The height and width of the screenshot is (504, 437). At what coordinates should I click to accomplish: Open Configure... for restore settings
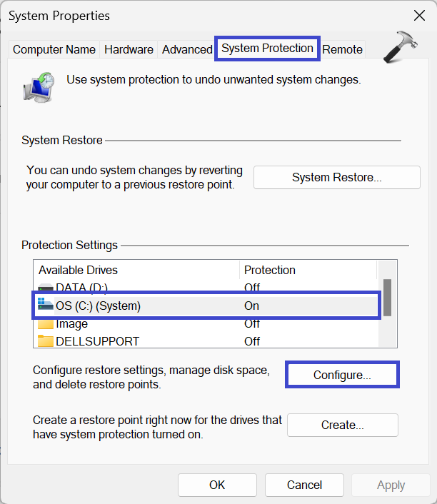(x=342, y=375)
